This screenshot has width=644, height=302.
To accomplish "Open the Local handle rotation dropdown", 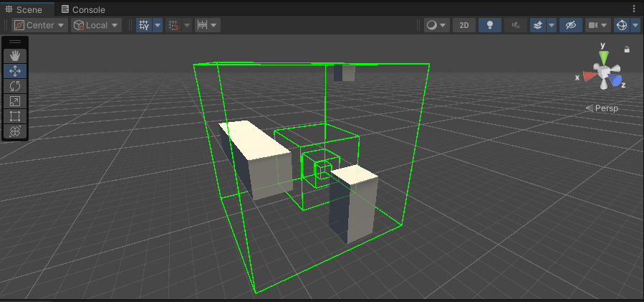I will [96, 25].
